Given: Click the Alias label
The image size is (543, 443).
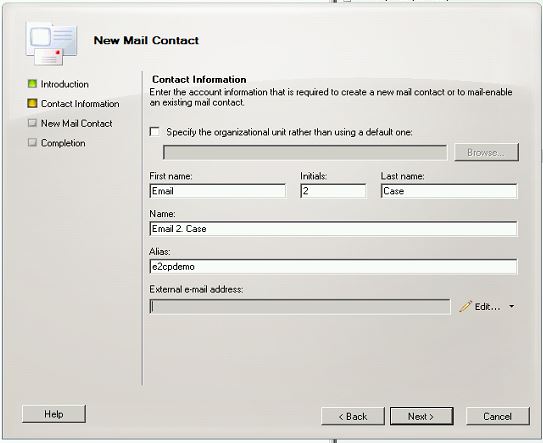Looking at the screenshot, I should 160,251.
